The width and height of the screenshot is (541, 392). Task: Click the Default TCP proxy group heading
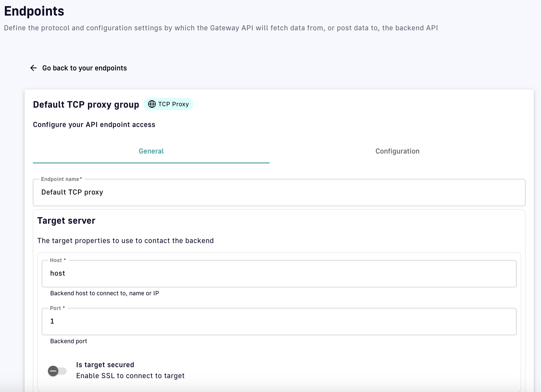(x=86, y=104)
